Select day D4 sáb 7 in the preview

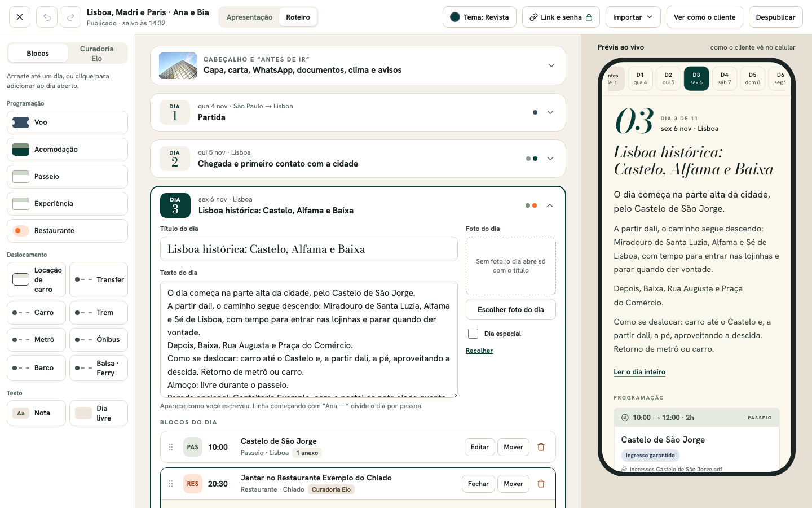(725, 78)
